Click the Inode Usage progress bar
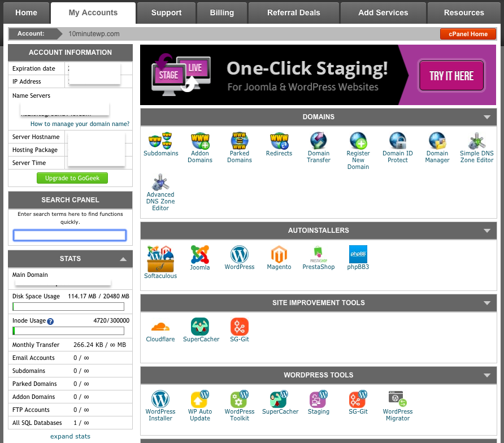Viewport: 504px width, 443px height. click(x=68, y=331)
